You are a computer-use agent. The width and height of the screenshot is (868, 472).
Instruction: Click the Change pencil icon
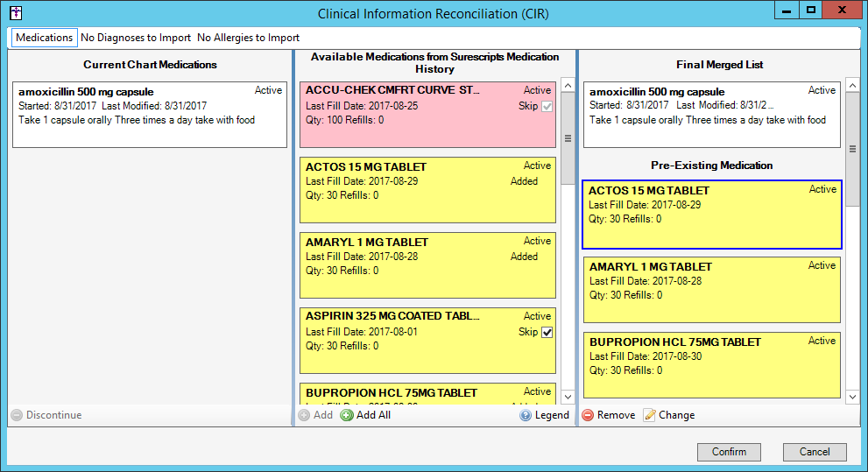pos(649,415)
